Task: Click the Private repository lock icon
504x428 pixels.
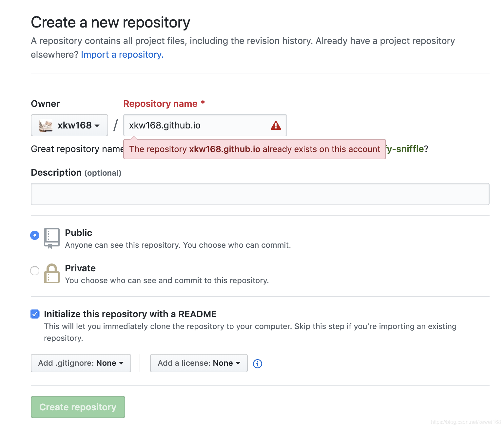Action: point(52,273)
